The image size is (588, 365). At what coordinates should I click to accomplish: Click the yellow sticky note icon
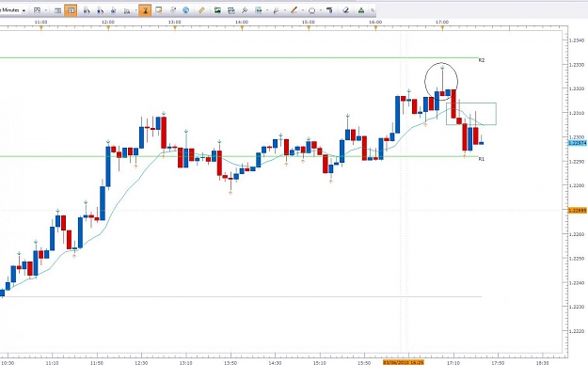(159, 10)
